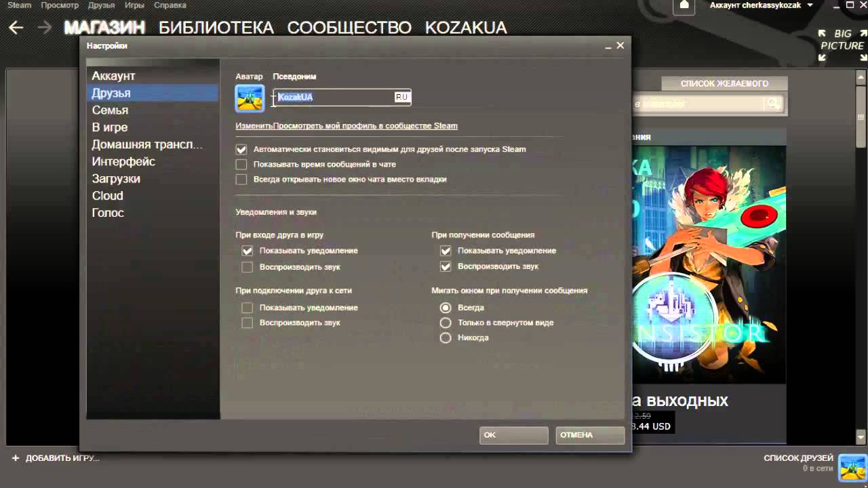Open the Друзья menu in menu bar
868x488 pixels.
click(101, 5)
